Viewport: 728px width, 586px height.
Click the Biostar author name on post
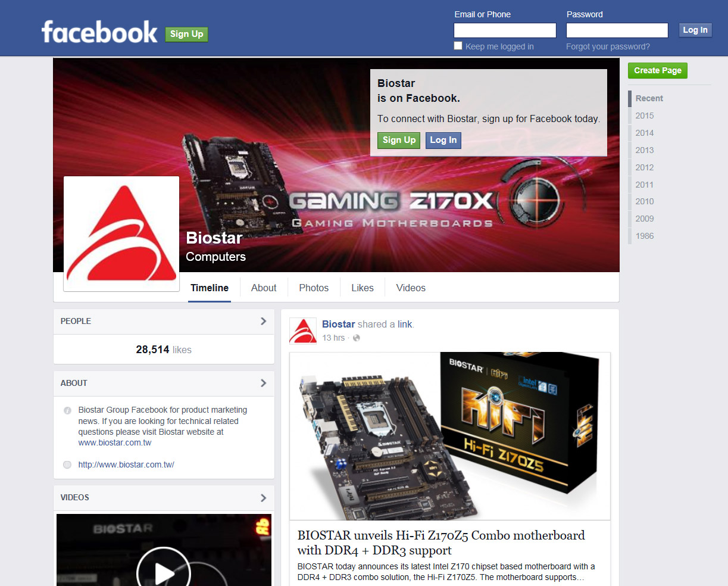point(339,325)
